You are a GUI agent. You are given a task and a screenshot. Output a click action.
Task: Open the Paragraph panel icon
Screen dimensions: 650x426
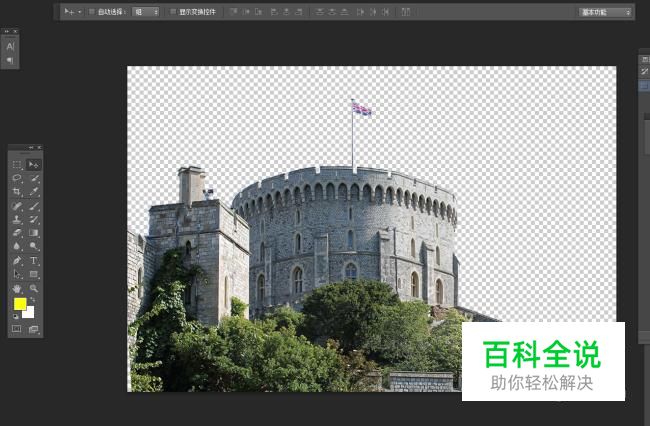pyautogui.click(x=10, y=61)
